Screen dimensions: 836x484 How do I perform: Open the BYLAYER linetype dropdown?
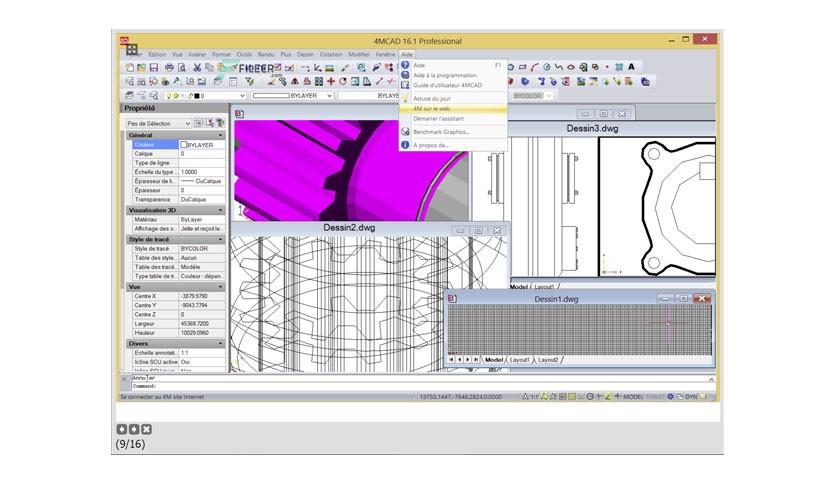293,95
